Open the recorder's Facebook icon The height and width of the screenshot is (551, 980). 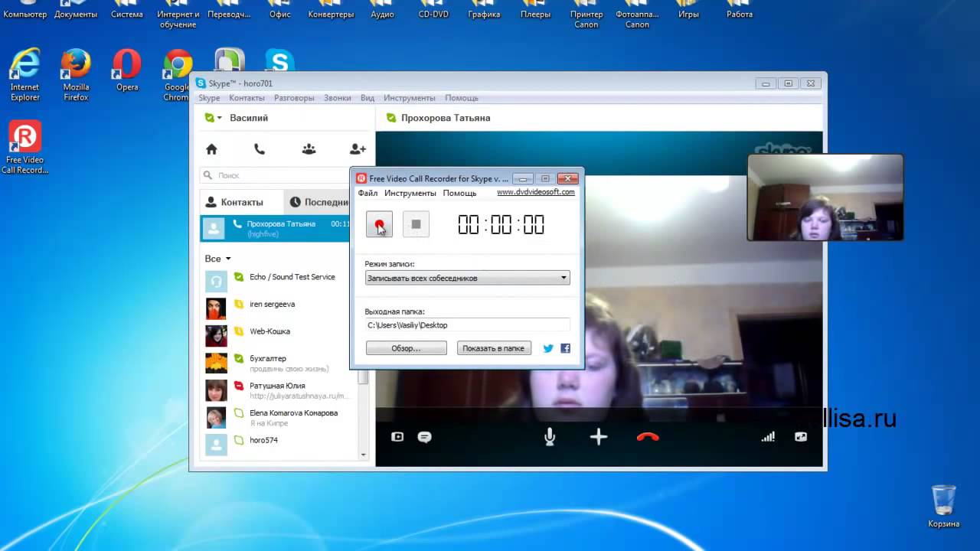coord(565,348)
